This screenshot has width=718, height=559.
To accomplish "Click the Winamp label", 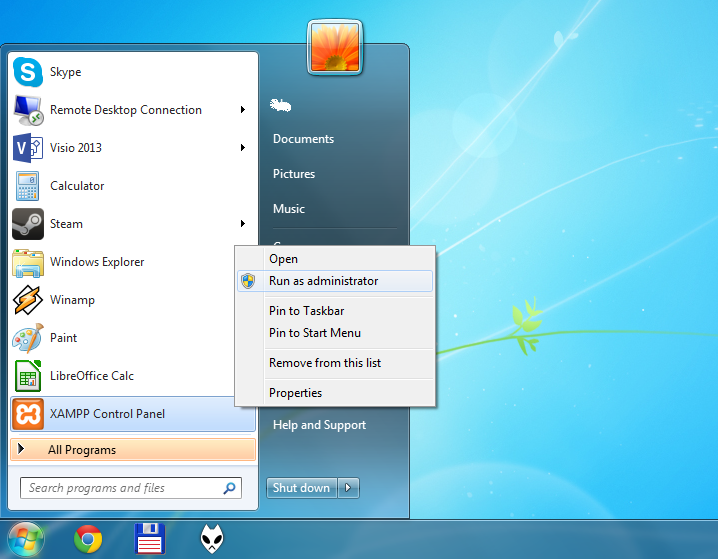I will (x=72, y=300).
